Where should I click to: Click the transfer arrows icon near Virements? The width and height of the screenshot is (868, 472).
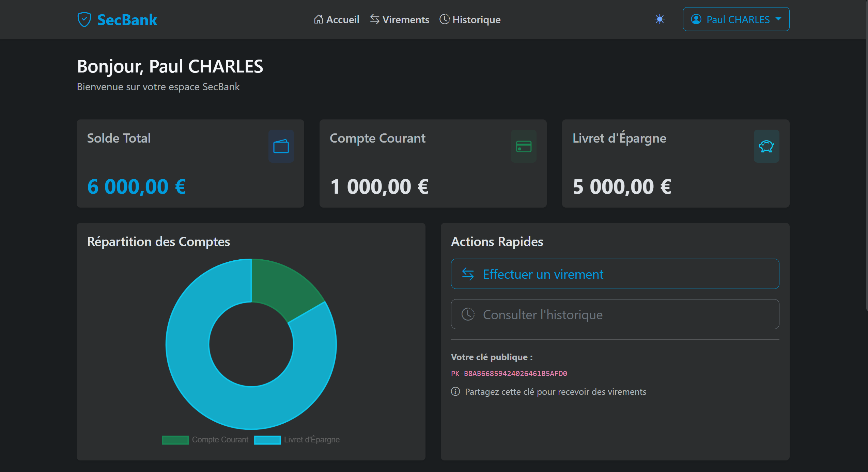coord(374,19)
